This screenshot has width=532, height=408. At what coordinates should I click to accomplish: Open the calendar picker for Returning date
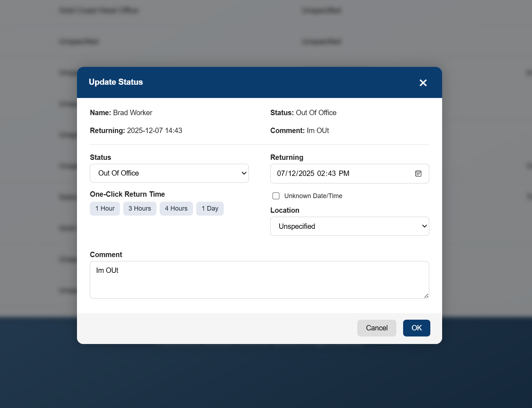coord(418,173)
